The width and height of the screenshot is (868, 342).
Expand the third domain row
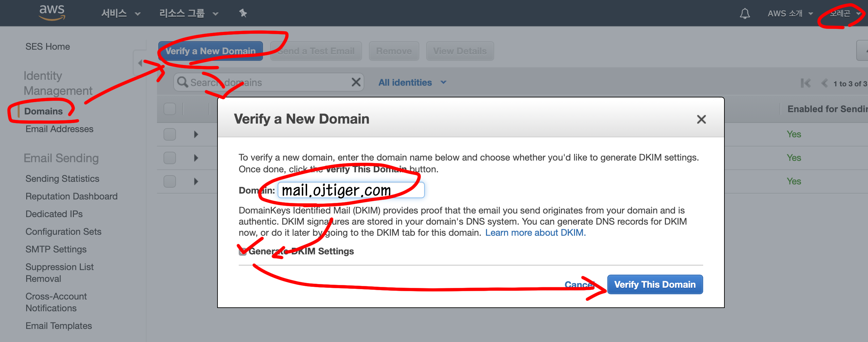click(x=196, y=181)
